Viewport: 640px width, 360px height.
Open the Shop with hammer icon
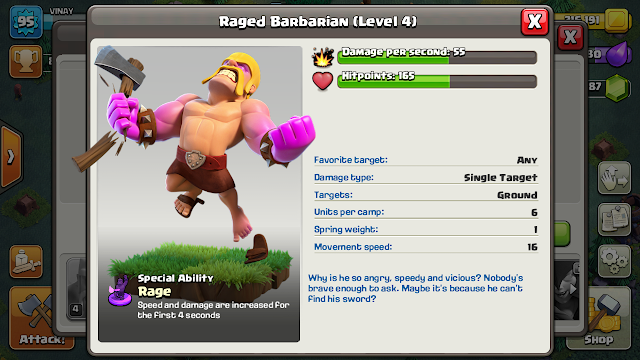[599, 318]
